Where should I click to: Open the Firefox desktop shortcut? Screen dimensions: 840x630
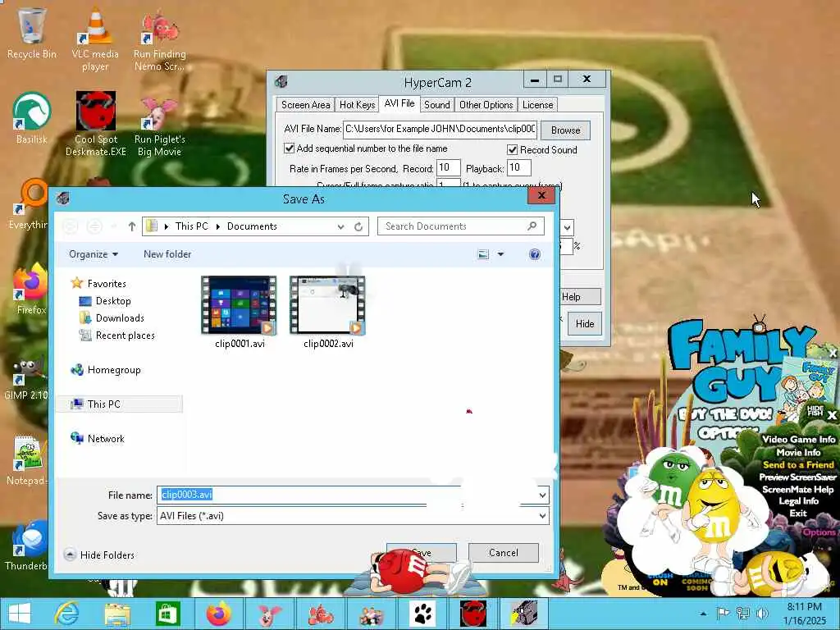tap(30, 290)
